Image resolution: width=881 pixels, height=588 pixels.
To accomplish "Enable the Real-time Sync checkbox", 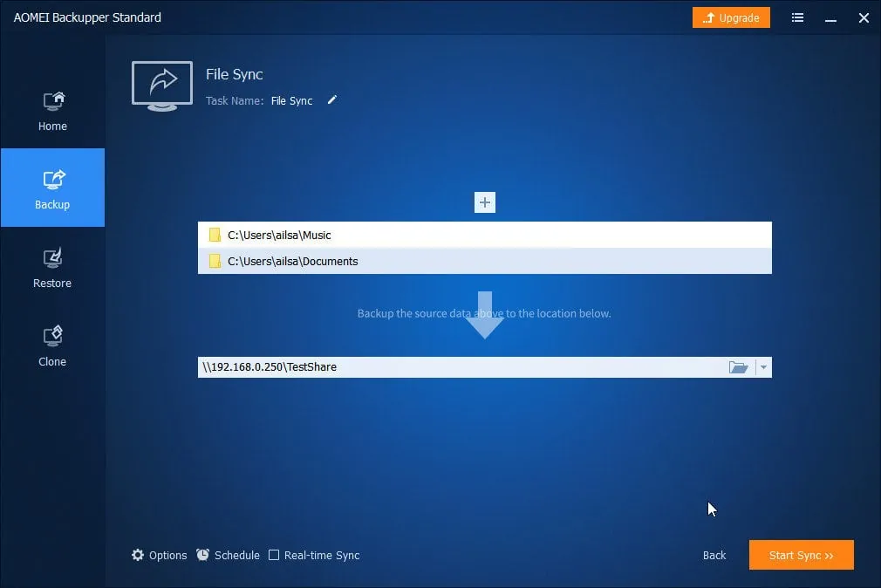I will click(274, 556).
